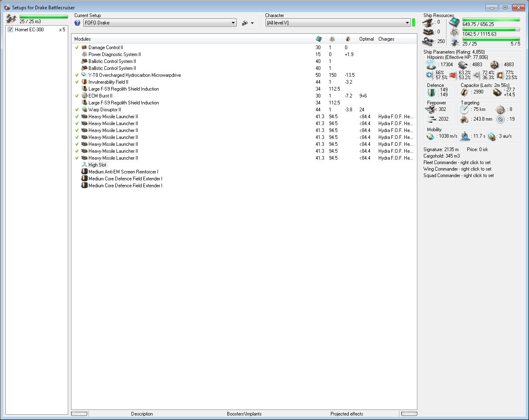Click the Damage Control II module icon
529x420 pixels.
coord(84,48)
